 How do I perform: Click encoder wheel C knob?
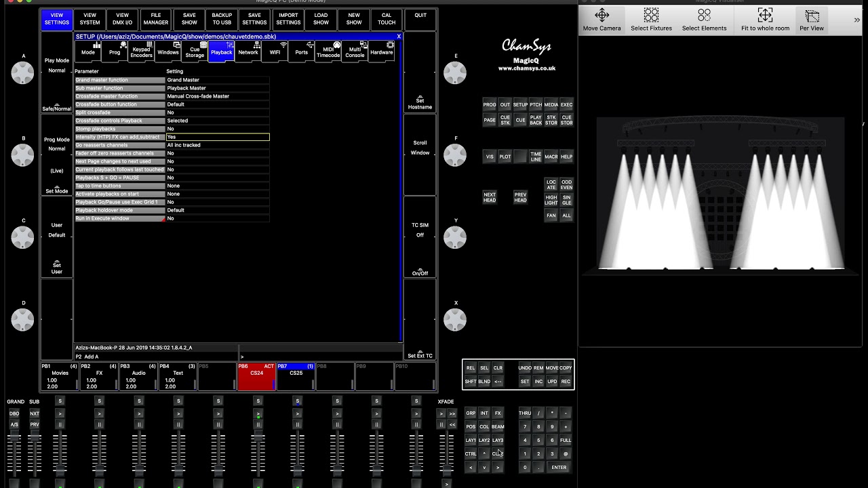point(23,237)
